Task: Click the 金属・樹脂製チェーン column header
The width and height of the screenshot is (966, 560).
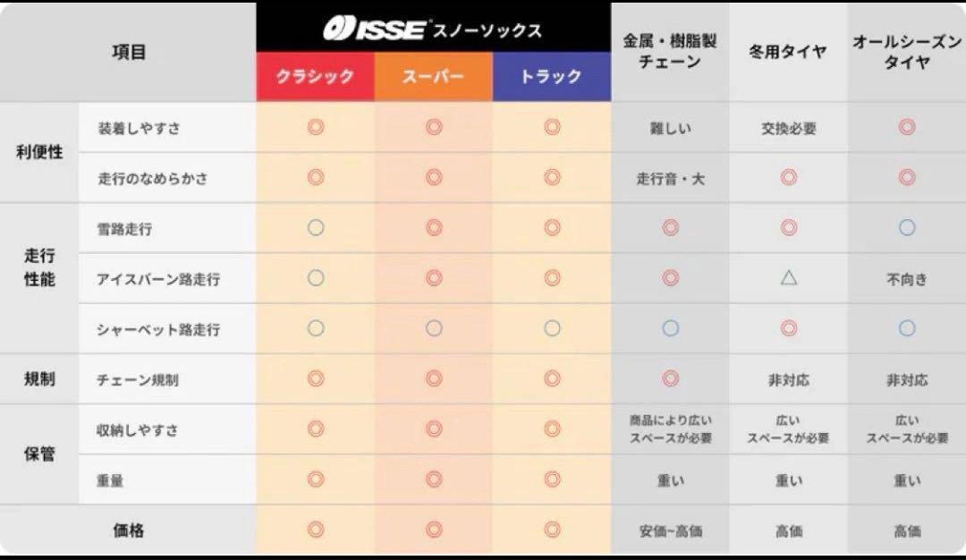Action: click(670, 52)
